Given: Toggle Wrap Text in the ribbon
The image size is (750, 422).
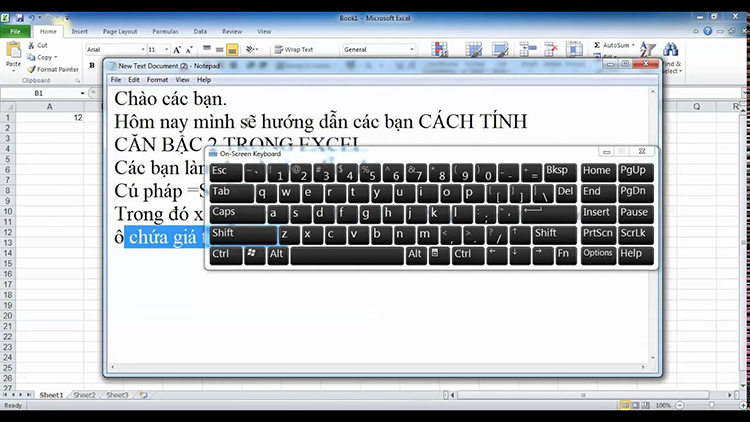Looking at the screenshot, I should point(294,49).
